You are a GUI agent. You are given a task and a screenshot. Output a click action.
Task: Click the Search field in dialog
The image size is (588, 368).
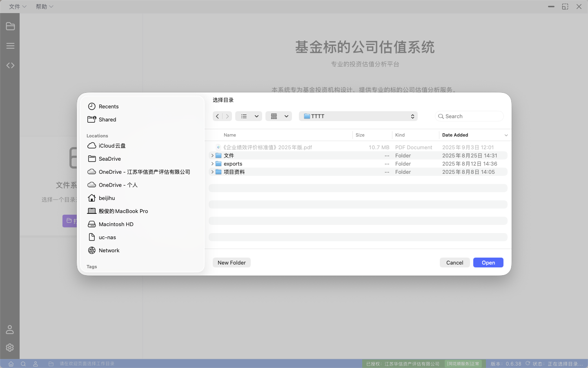tap(470, 116)
